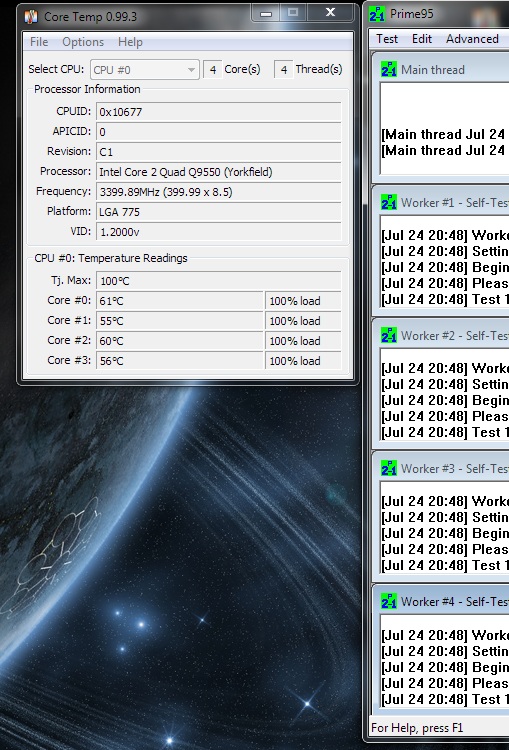
Task: Click the Worker #1 window icon in Prime95
Action: tap(389, 202)
